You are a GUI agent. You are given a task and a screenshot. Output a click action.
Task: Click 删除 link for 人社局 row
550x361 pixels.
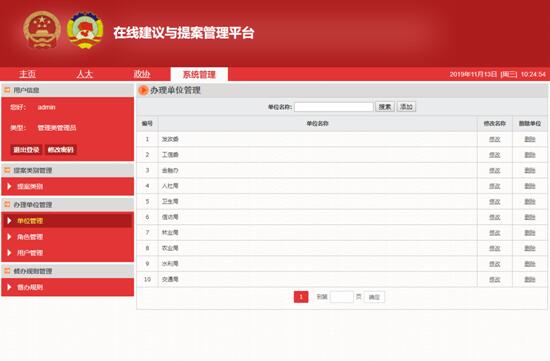(x=530, y=186)
